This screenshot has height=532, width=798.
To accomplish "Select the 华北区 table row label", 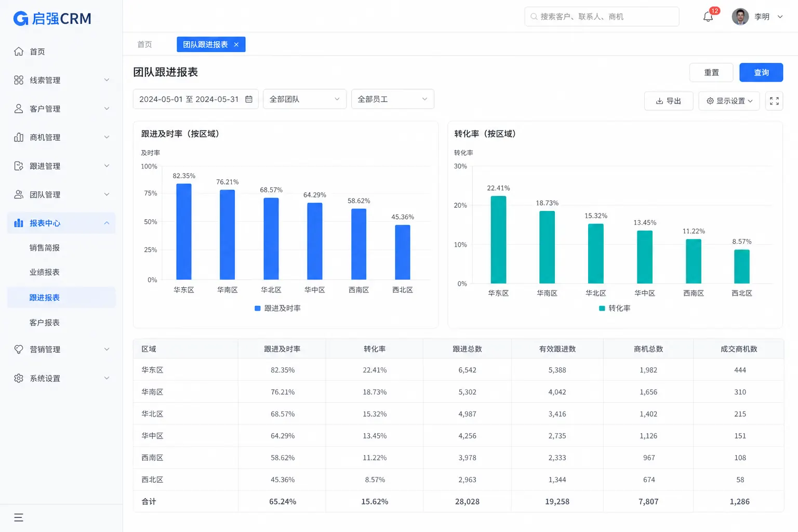I will click(x=152, y=414).
